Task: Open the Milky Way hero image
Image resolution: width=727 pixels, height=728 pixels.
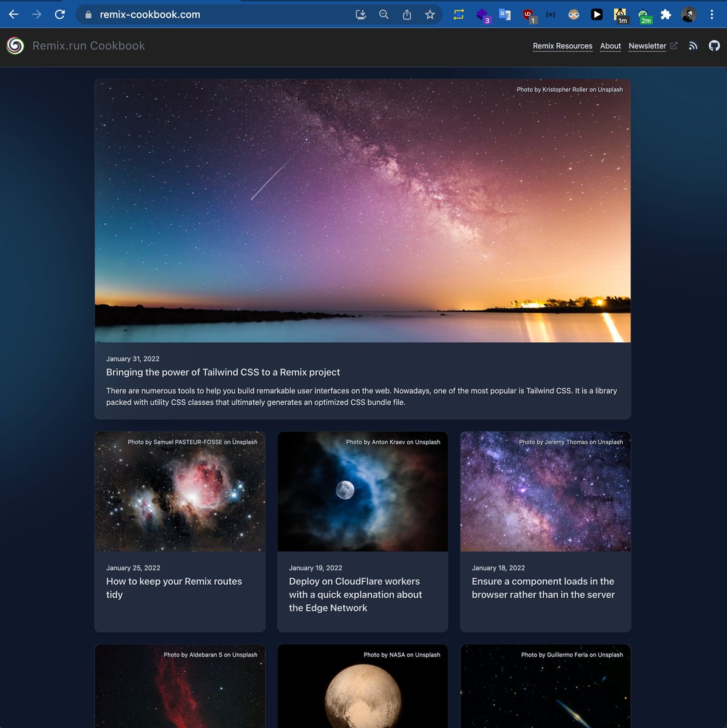Action: pyautogui.click(x=362, y=211)
